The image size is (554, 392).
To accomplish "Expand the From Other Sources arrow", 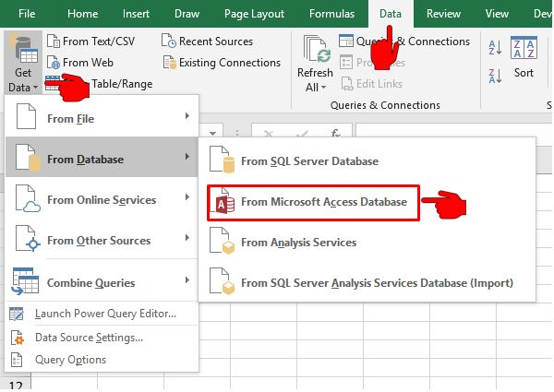I will pos(187,237).
